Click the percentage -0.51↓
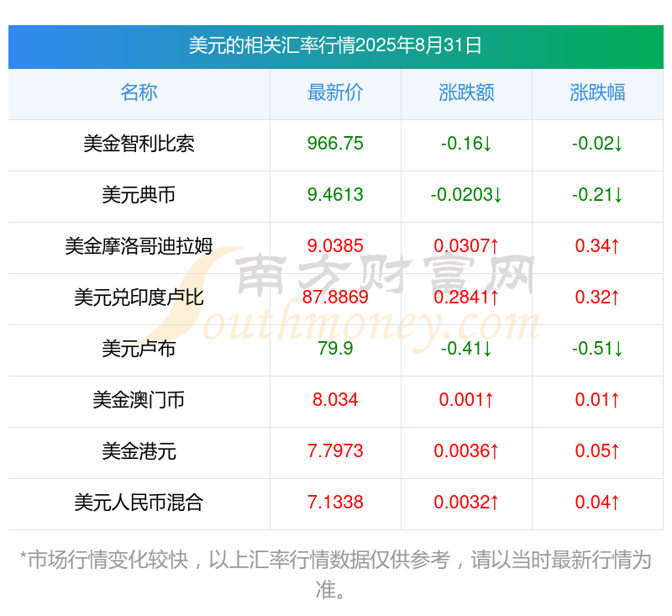672x616 pixels. 597,349
